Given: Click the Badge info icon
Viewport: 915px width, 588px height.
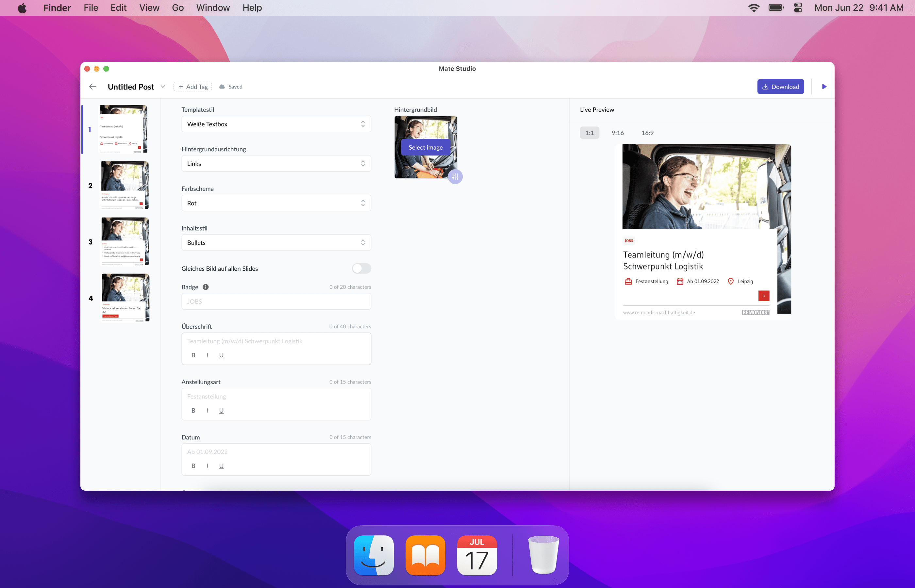Looking at the screenshot, I should click(x=206, y=287).
